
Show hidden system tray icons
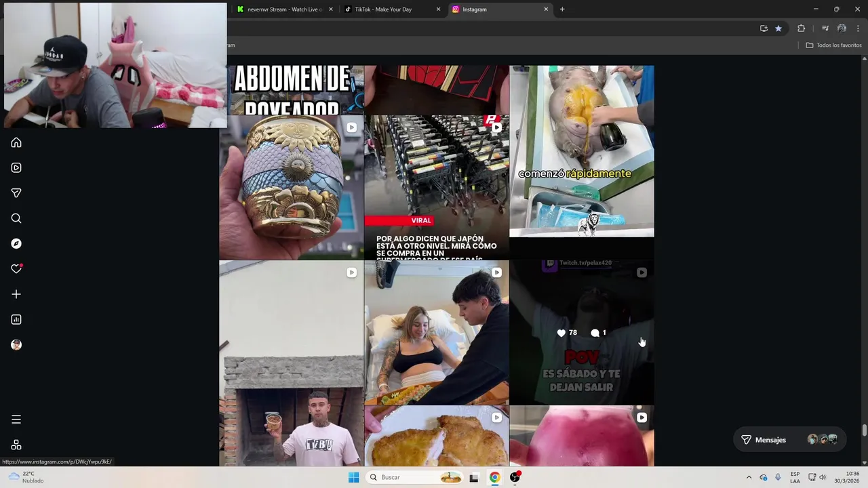(x=749, y=477)
